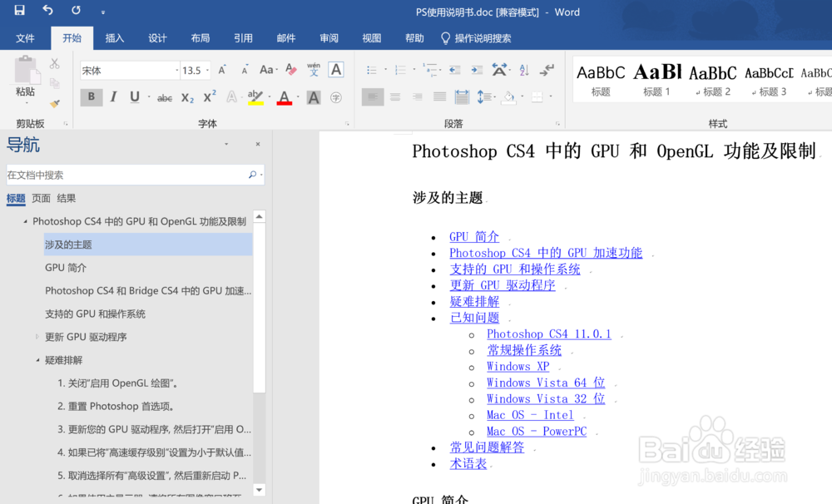Open the change case Aa dropdown

pyautogui.click(x=269, y=70)
